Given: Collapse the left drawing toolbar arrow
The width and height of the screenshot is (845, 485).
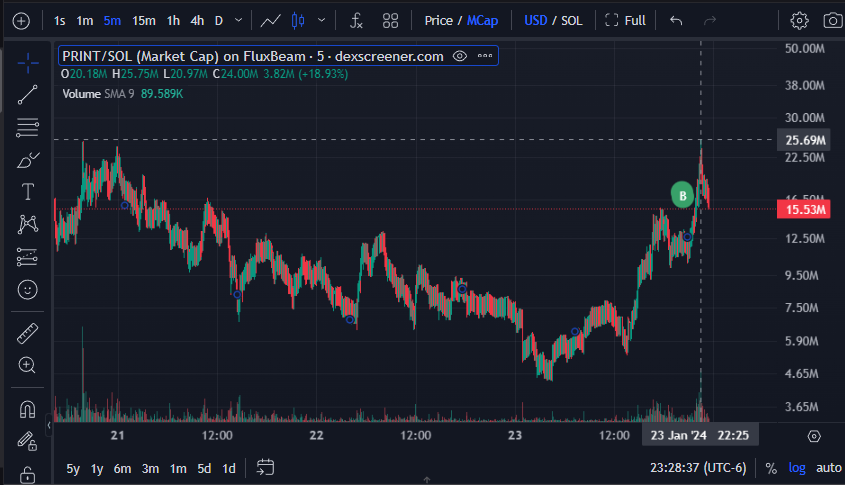Looking at the screenshot, I should (49, 425).
